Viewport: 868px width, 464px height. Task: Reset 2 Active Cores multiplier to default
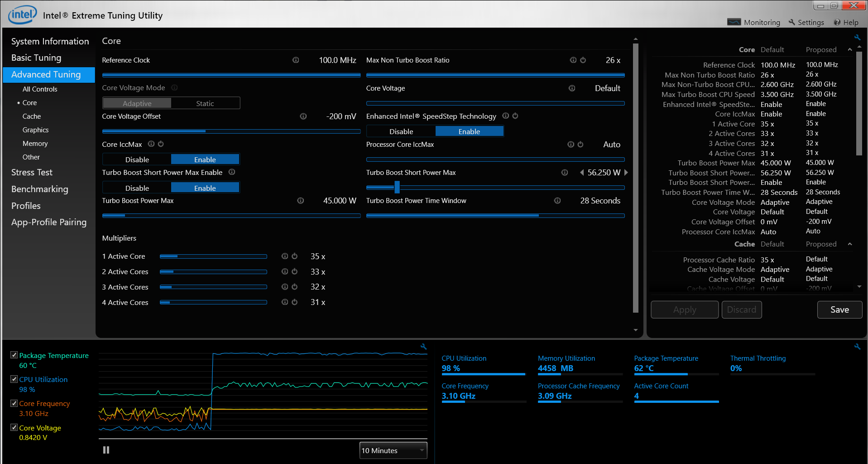coord(294,271)
